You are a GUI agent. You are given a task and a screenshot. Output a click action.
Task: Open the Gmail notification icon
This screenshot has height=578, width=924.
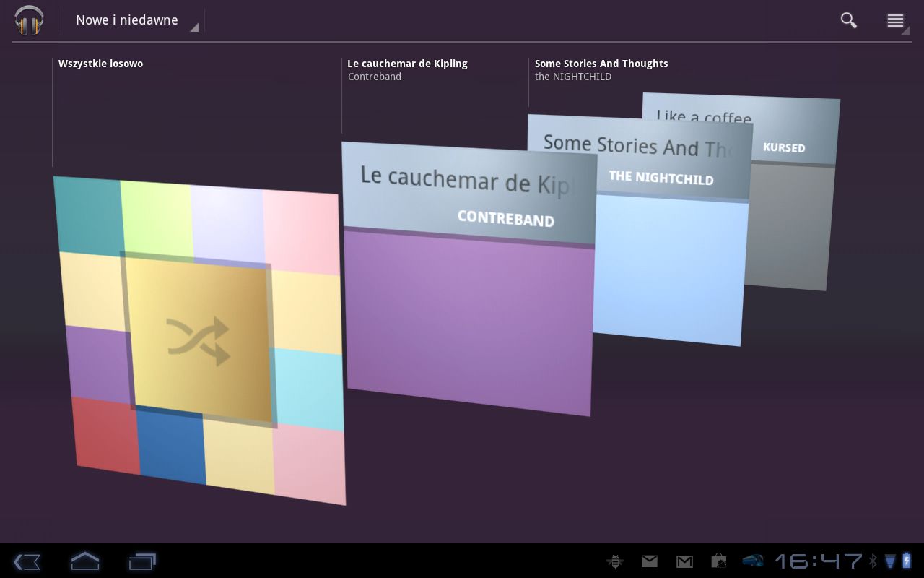684,561
